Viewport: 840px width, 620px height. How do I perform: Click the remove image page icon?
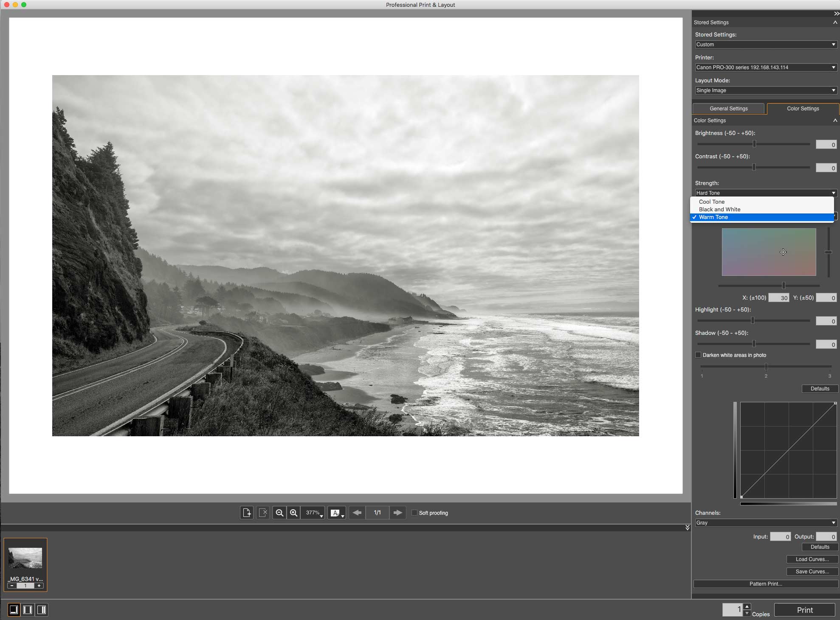tap(263, 513)
